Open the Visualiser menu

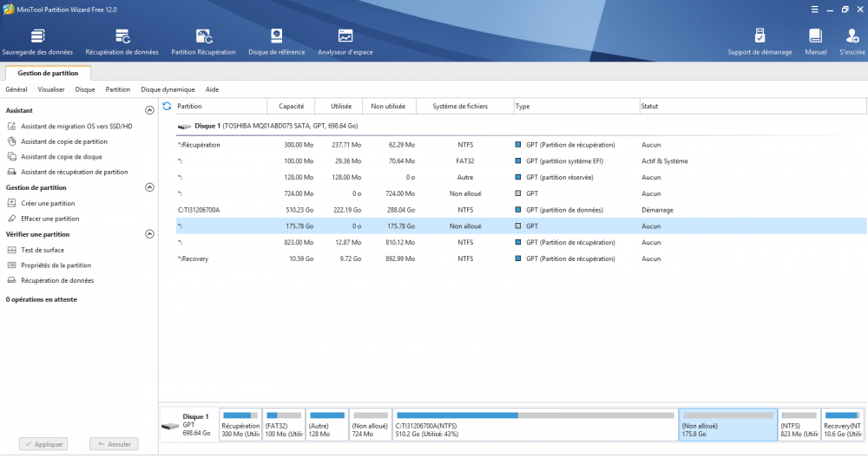click(x=51, y=89)
